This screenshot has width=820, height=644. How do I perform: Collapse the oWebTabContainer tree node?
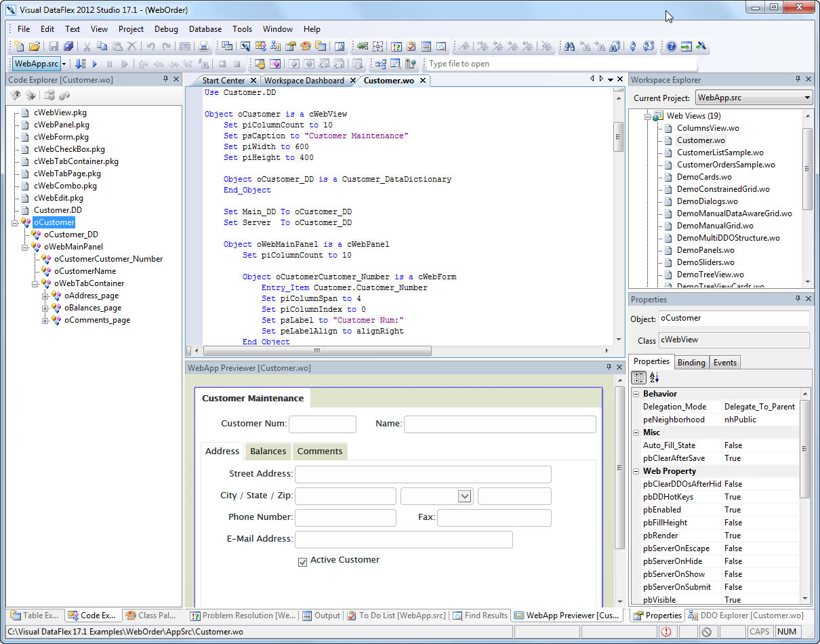click(35, 283)
